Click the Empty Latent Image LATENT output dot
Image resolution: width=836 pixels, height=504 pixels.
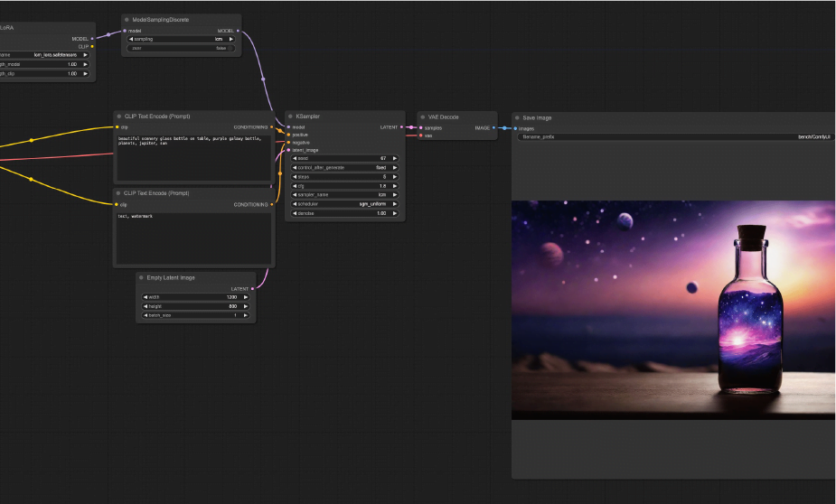(252, 289)
